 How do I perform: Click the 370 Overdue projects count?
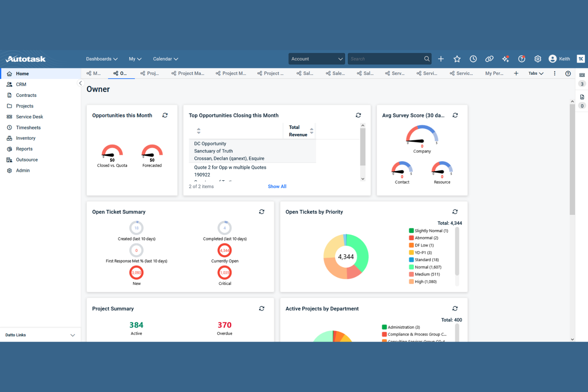[224, 325]
